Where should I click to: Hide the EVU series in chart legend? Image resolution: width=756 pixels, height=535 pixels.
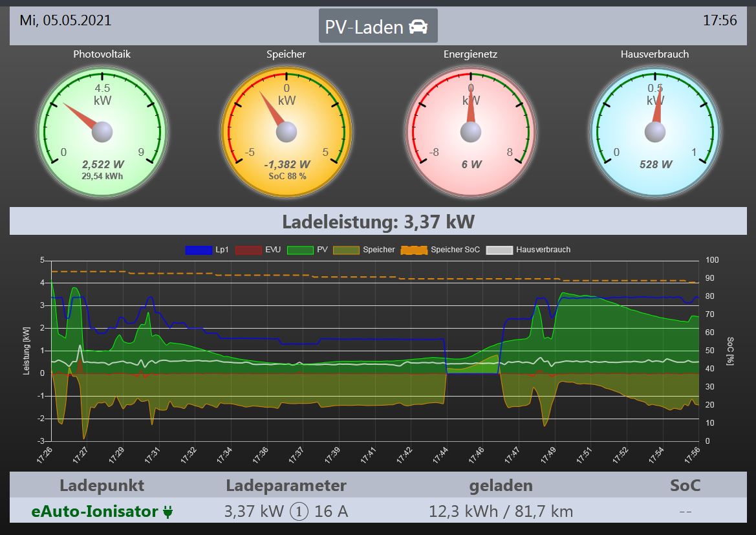257,250
